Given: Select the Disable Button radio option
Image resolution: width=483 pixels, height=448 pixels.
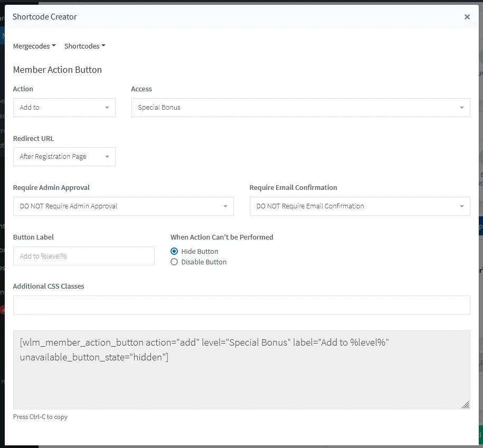Looking at the screenshot, I should click(174, 262).
